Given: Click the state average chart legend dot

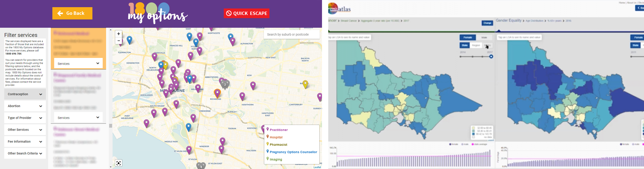Looking at the screenshot, I should [x=473, y=144].
